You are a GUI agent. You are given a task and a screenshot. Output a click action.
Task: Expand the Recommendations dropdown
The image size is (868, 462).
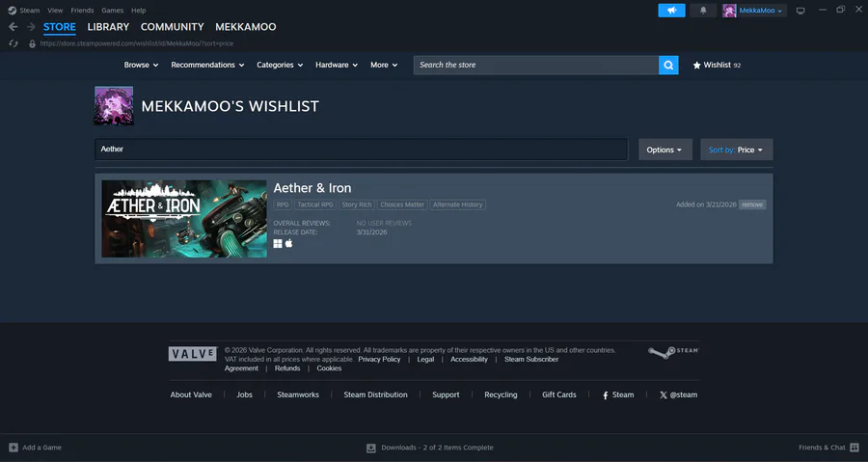[x=207, y=65]
